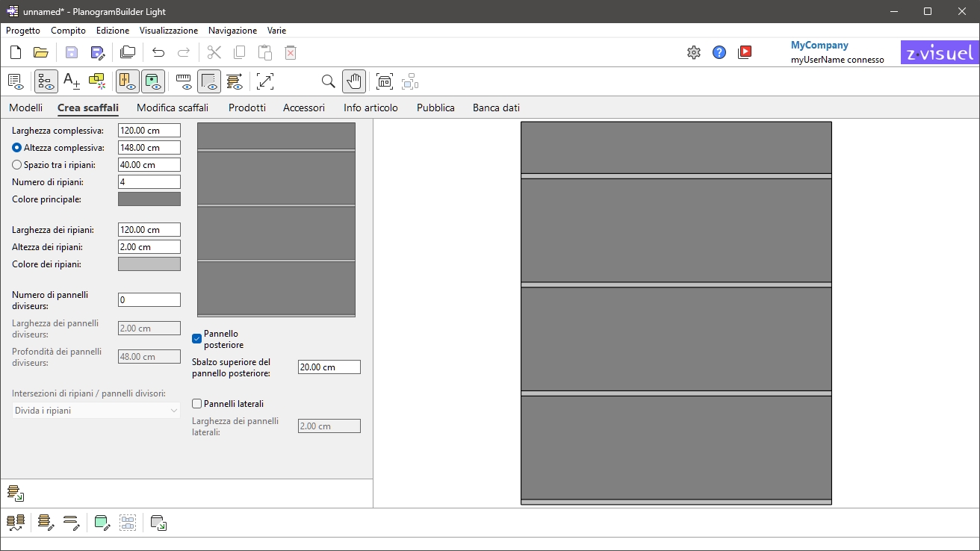The image size is (980, 551).
Task: Open the Varie menu
Action: 276,31
